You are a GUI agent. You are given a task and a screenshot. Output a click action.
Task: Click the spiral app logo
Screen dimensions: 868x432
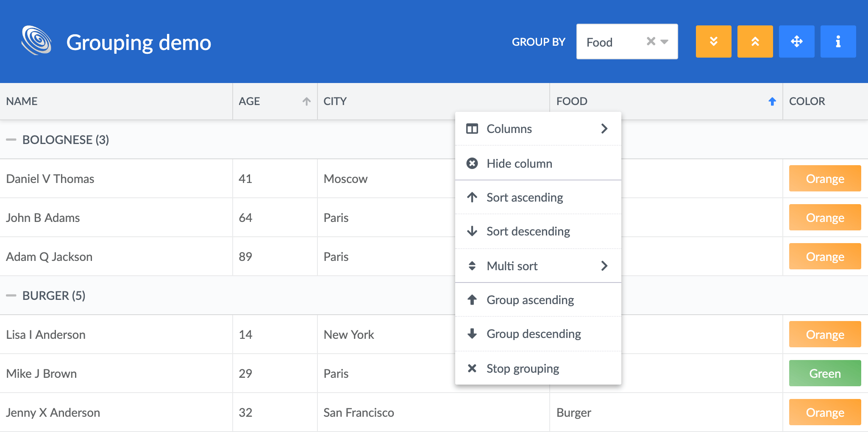pyautogui.click(x=36, y=41)
